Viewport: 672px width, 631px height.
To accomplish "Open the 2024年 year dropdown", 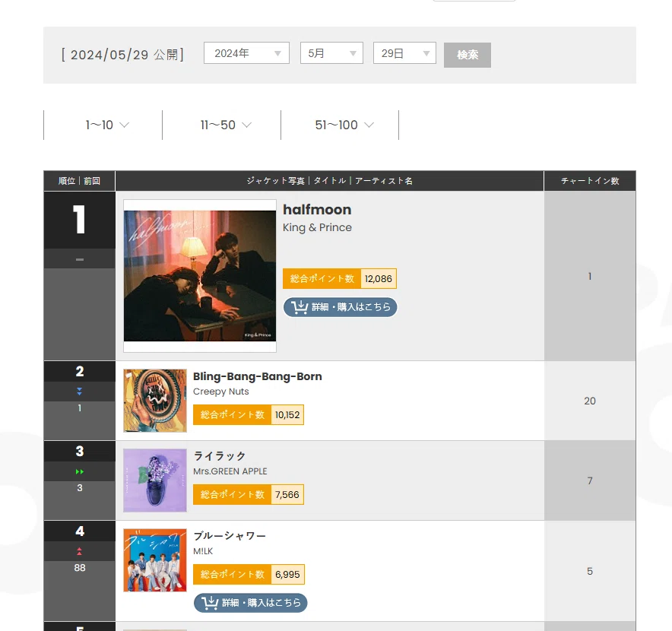I will 246,53.
